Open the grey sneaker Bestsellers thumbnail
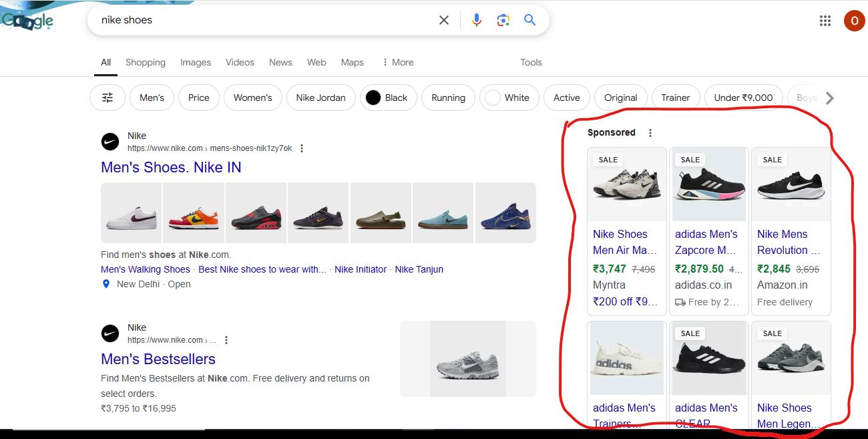This screenshot has height=439, width=868. (x=468, y=359)
